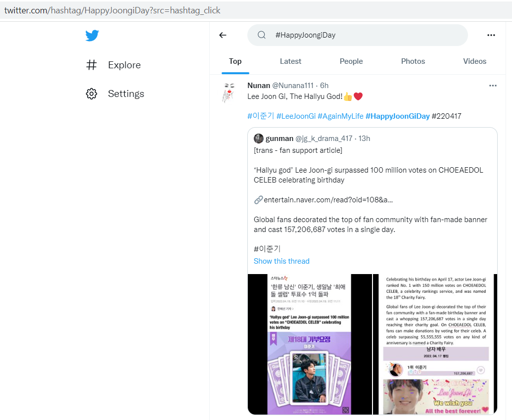
Task: Click the browser address bar URL
Action: click(x=112, y=10)
